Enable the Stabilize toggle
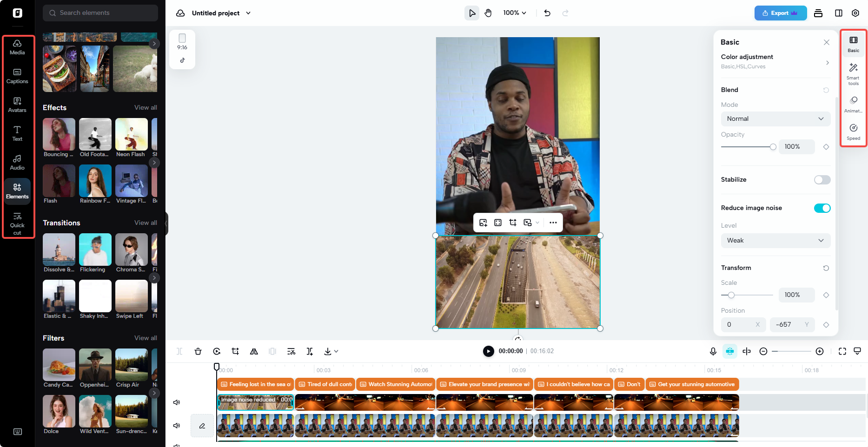This screenshot has height=447, width=868. click(822, 180)
